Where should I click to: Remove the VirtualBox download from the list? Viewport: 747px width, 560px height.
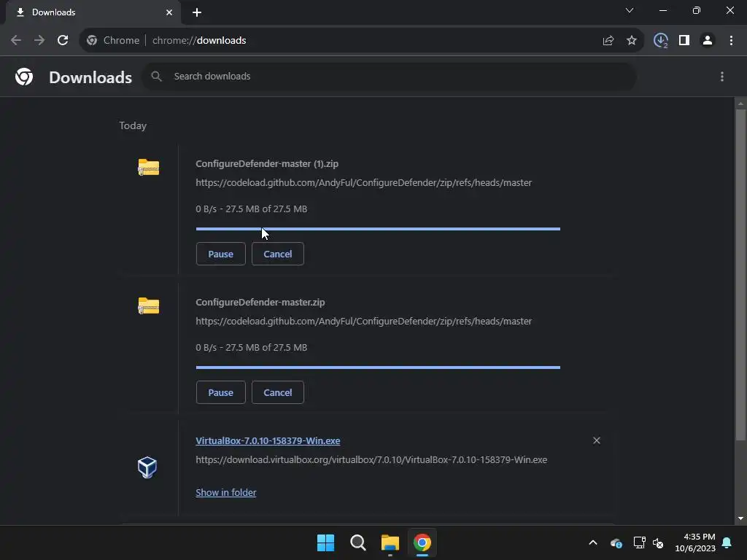(x=597, y=440)
